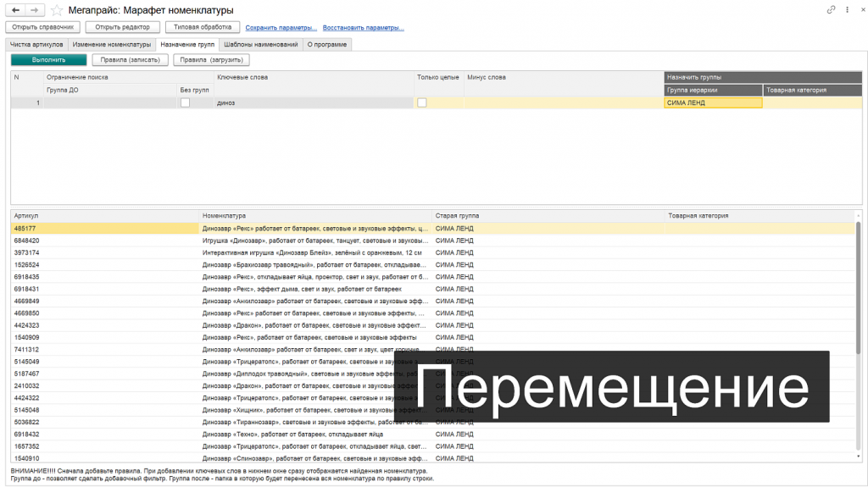Select the row with артикул 1540910
Image resolution: width=868 pixels, height=487 pixels.
coord(433,458)
